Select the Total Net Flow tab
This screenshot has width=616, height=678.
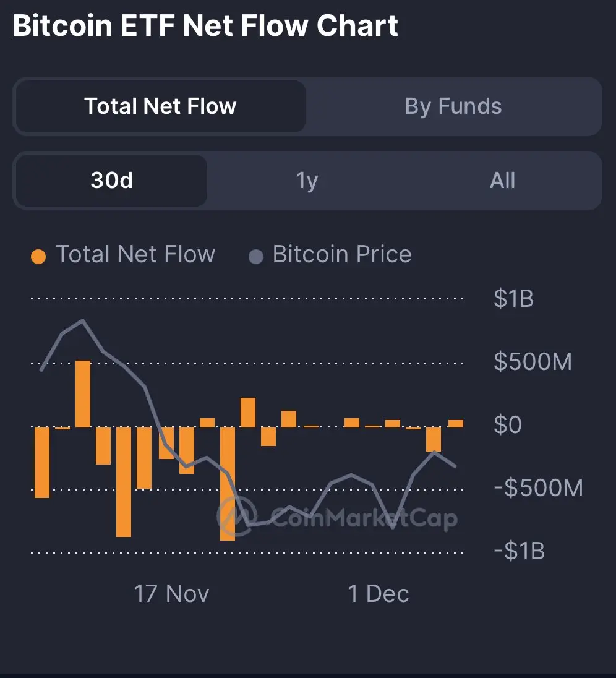coord(160,106)
